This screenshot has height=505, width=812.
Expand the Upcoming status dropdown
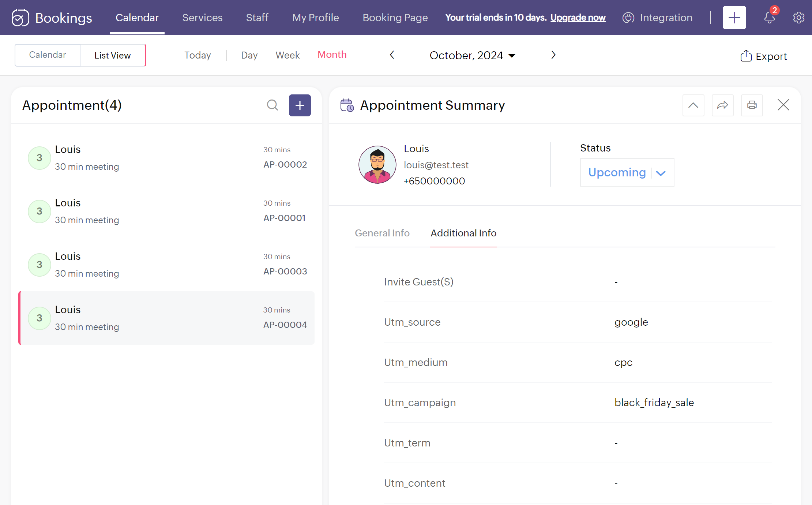pyautogui.click(x=627, y=172)
